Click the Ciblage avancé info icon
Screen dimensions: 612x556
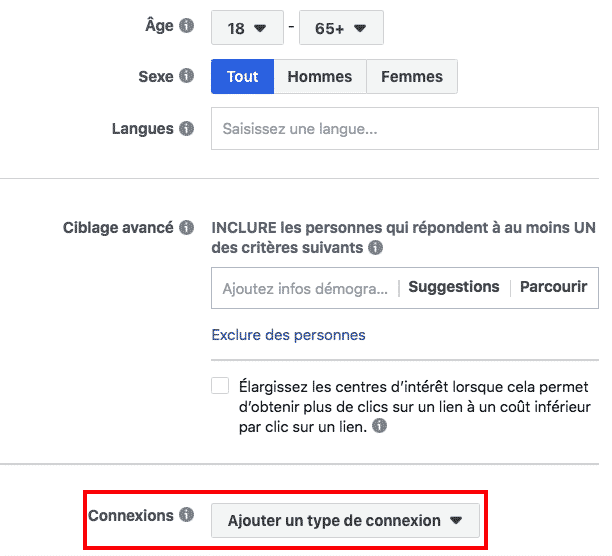186,228
